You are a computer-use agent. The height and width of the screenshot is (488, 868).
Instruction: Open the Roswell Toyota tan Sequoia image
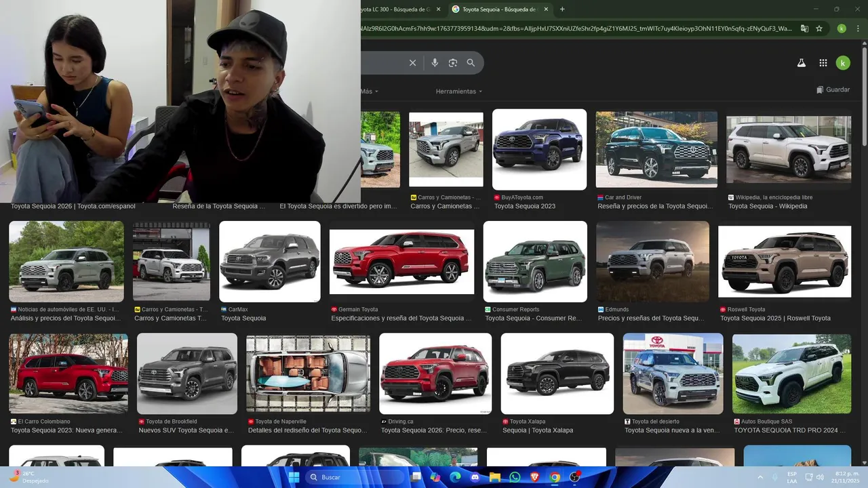pyautogui.click(x=785, y=262)
